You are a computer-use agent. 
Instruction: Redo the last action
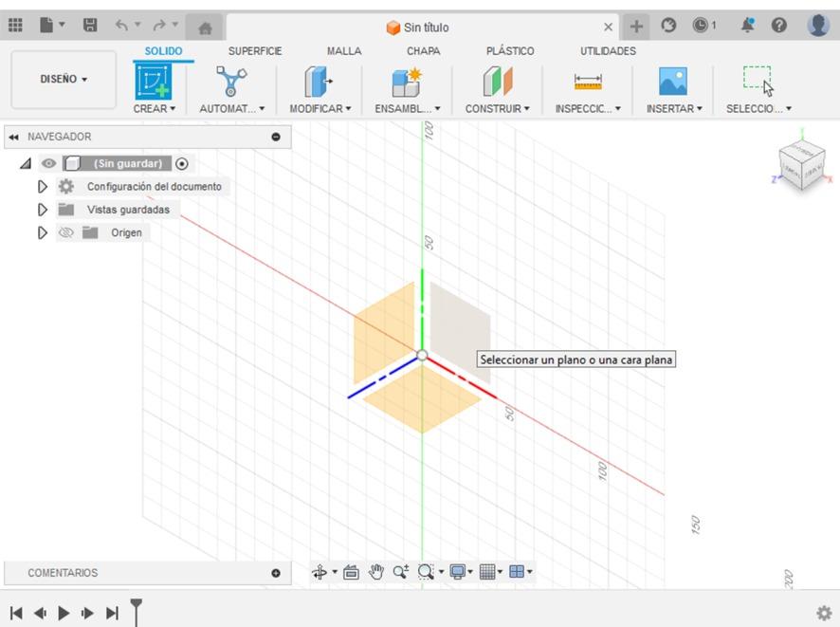(x=159, y=26)
